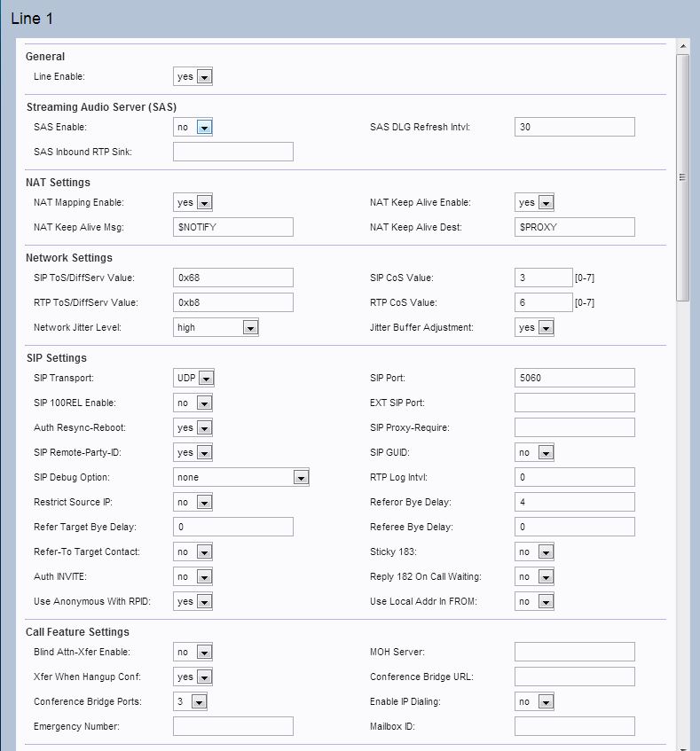Viewport: 700px width, 751px height.
Task: Open the SIP Debug Option dropdown
Action: tap(240, 478)
